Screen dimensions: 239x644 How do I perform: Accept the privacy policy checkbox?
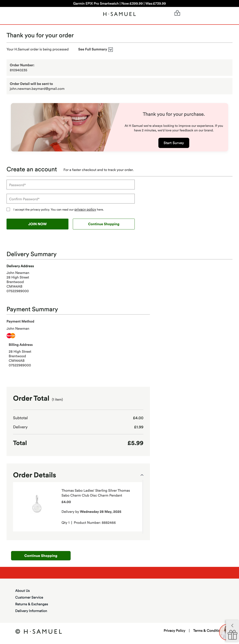(8, 209)
